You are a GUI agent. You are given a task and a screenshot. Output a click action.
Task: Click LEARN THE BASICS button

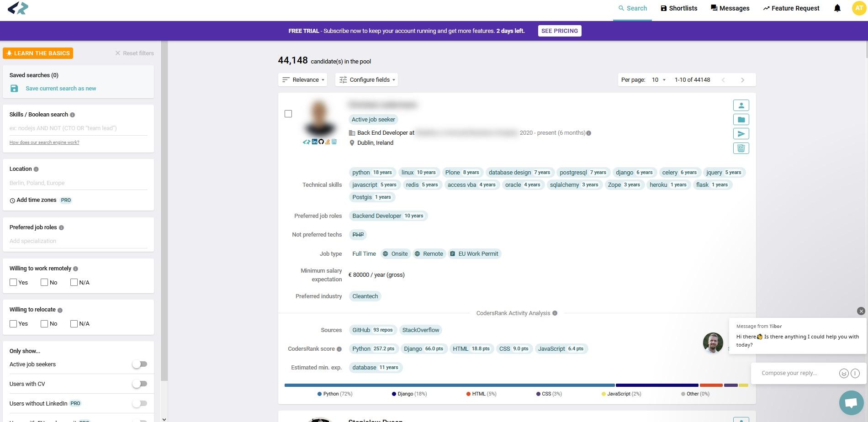[38, 53]
